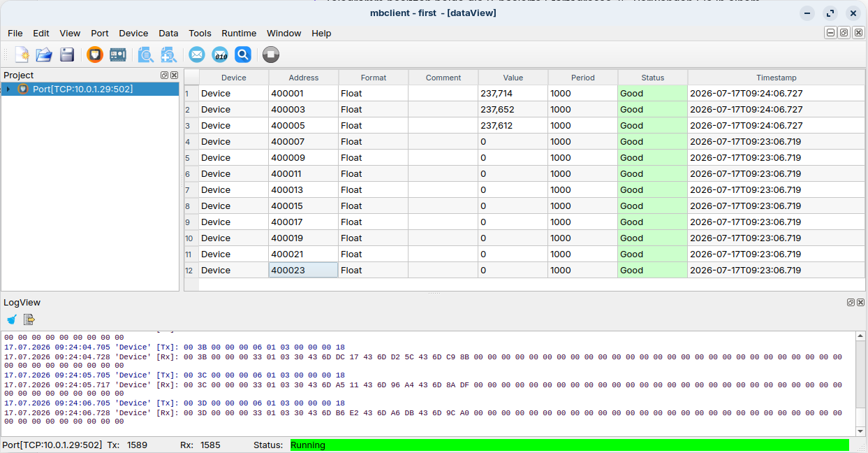Open the View menu
Image resolution: width=868 pixels, height=453 pixels.
(x=70, y=33)
